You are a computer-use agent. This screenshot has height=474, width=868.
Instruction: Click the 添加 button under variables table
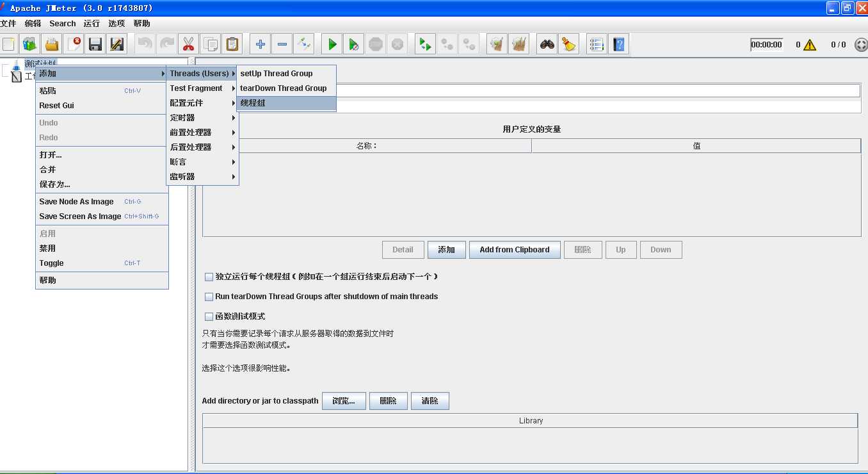pyautogui.click(x=447, y=250)
